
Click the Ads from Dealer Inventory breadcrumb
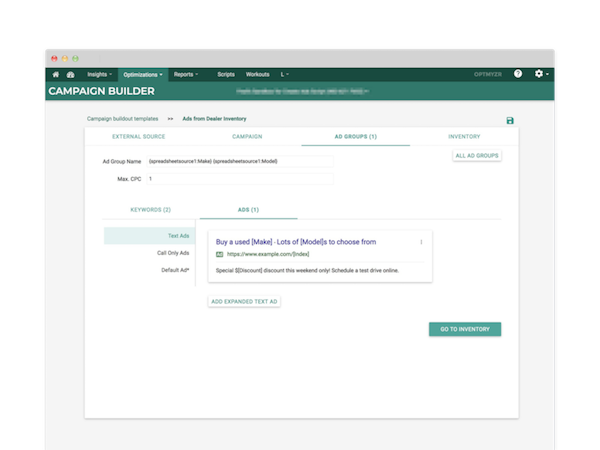214,119
